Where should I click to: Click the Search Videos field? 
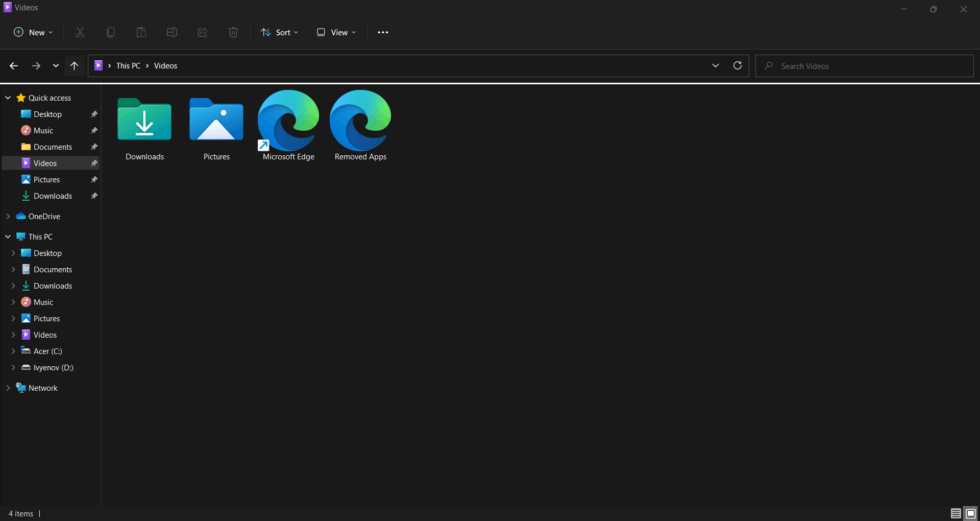click(x=865, y=66)
